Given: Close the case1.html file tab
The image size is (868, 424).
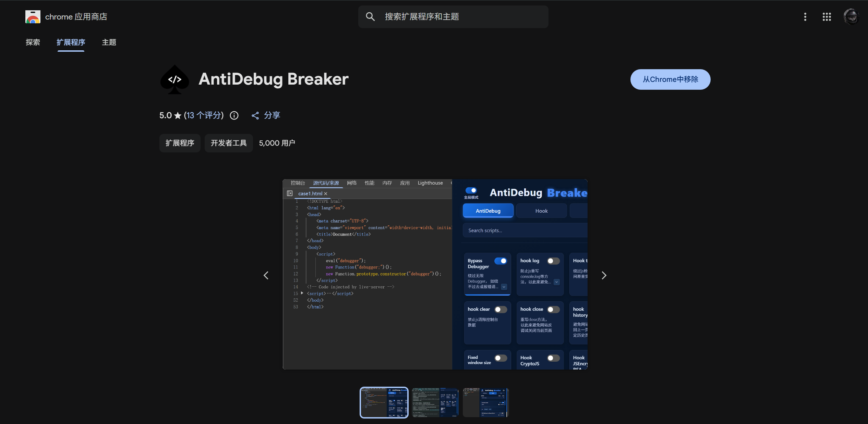Looking at the screenshot, I should (x=326, y=194).
